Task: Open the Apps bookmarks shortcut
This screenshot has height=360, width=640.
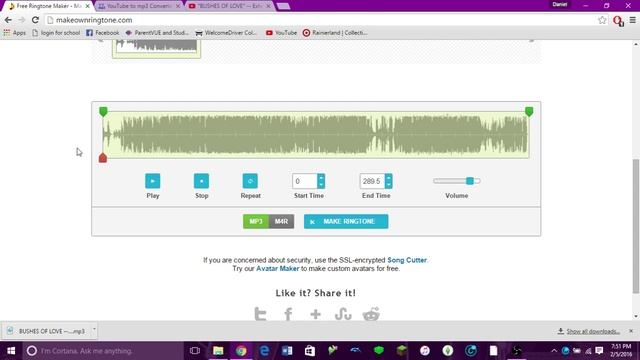Action: point(15,33)
